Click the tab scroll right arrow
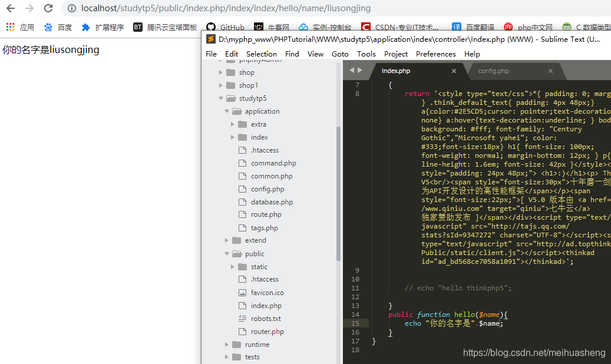The image size is (611, 364). tap(359, 70)
